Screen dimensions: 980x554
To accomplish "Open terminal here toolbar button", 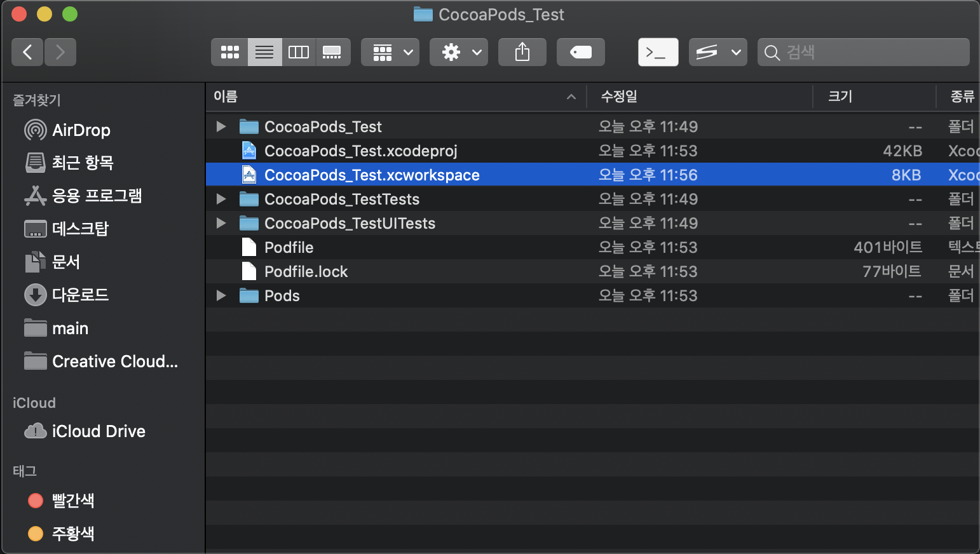I will coord(658,52).
